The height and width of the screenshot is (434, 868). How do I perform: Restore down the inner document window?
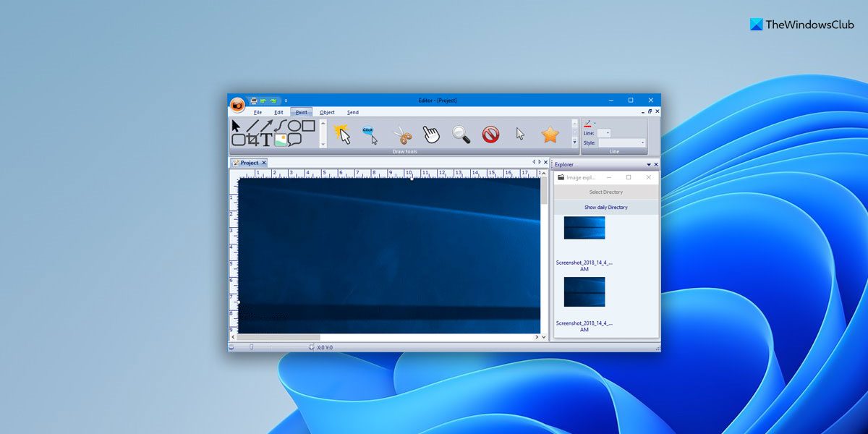pos(650,112)
